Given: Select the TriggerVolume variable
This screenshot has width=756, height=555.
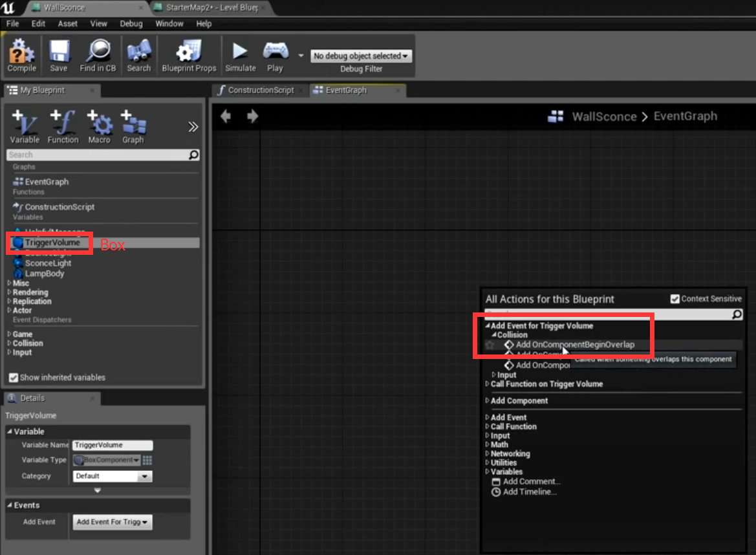Looking at the screenshot, I should [52, 243].
